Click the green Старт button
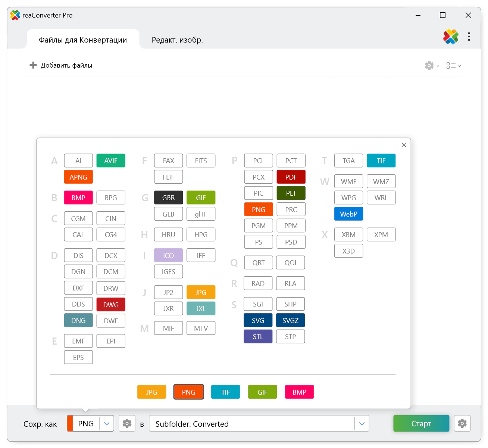Viewport: 488px width, 448px height. coord(421,423)
